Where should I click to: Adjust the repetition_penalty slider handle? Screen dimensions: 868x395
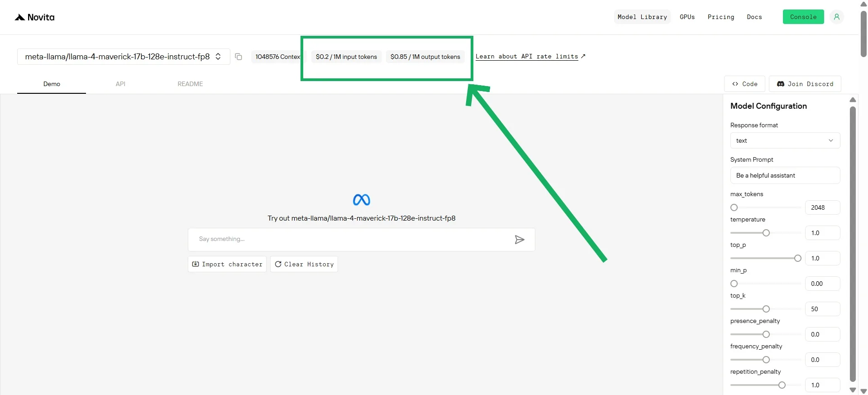coord(782,385)
